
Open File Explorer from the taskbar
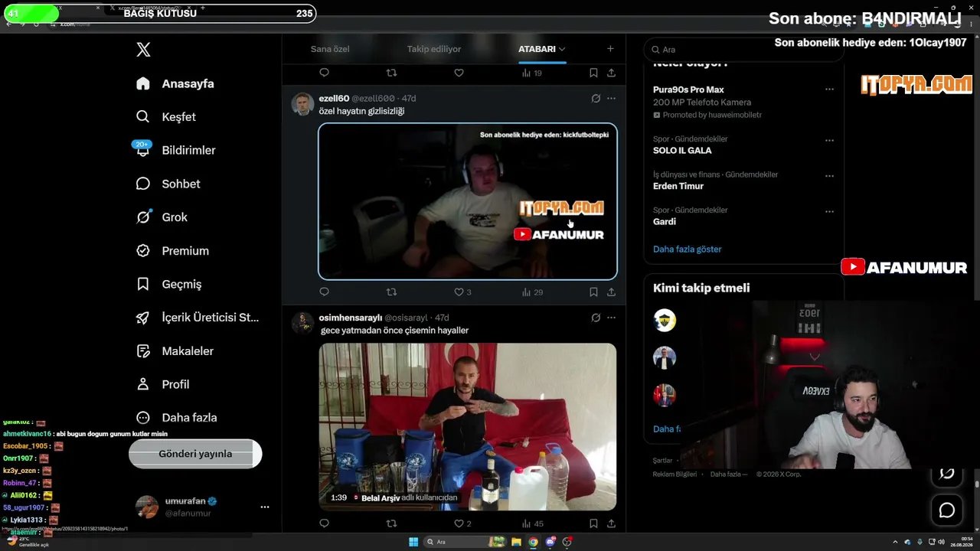516,542
